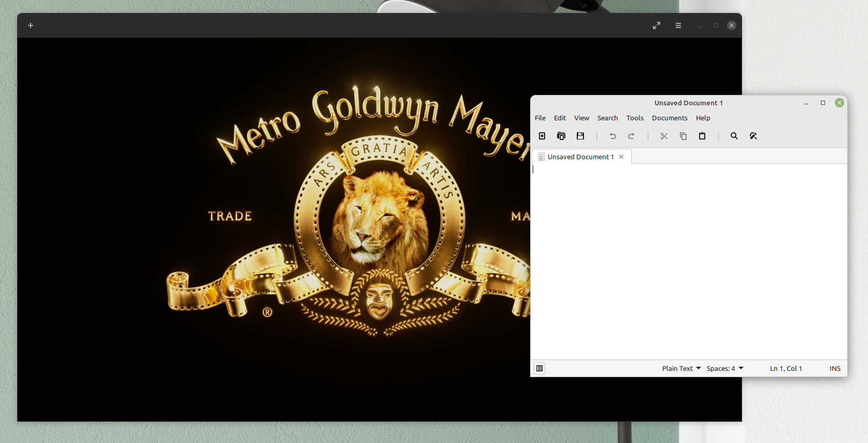Click the text editor title bar

[x=688, y=103]
